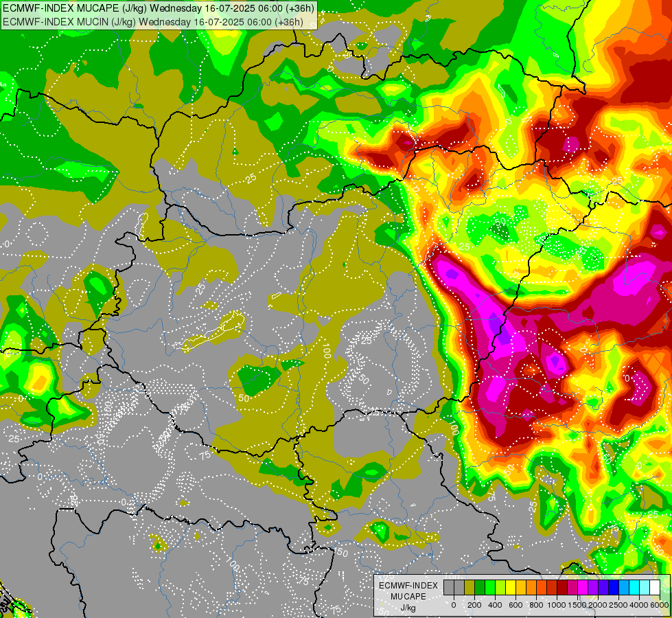
Task: Click the ECMWF-INDEX MUCIN title line
Action: coord(153,21)
